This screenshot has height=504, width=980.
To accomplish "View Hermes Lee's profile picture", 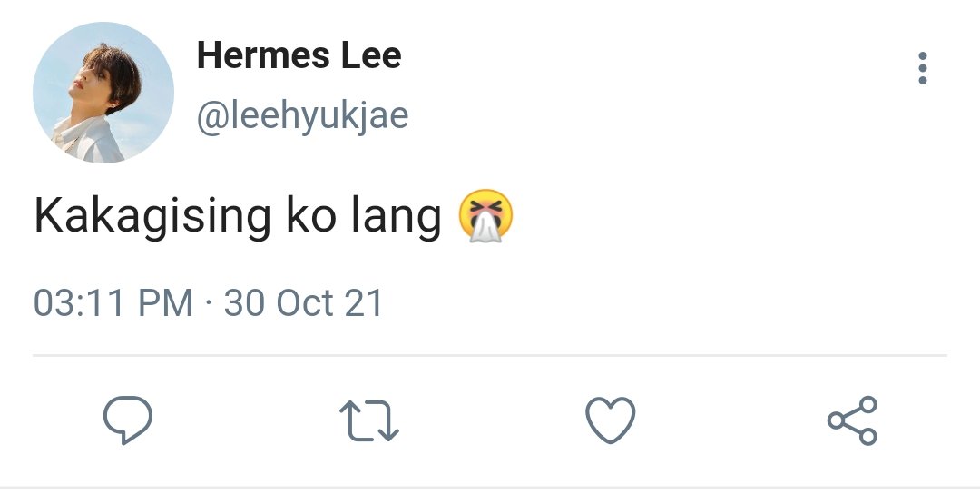I will coord(103,93).
